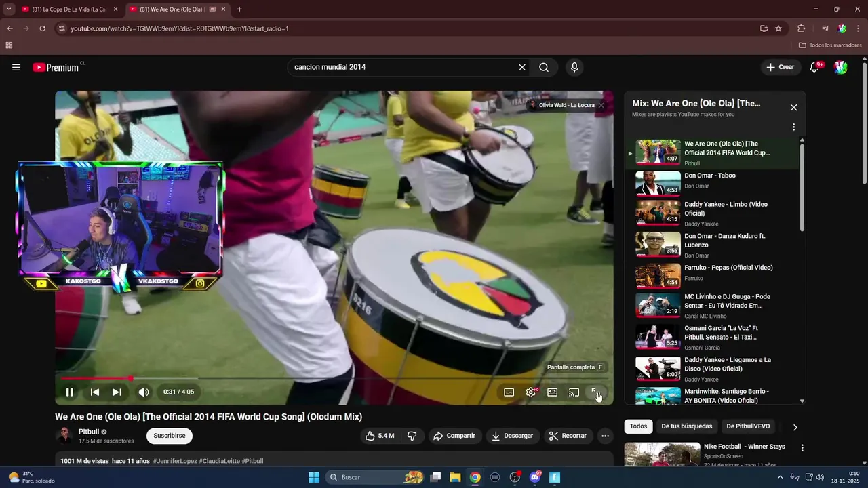The image size is (868, 488).
Task: Open options for Nike Football Winner Stays
Action: point(802,448)
